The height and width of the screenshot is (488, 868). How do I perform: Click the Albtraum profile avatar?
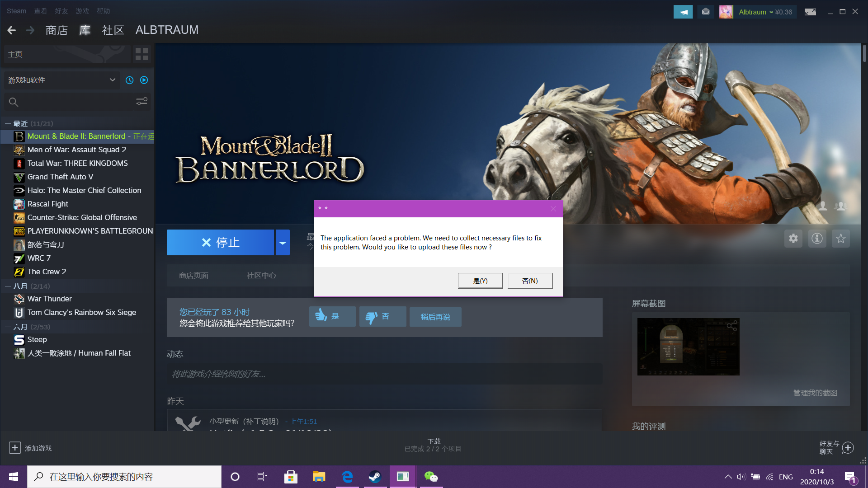(726, 12)
